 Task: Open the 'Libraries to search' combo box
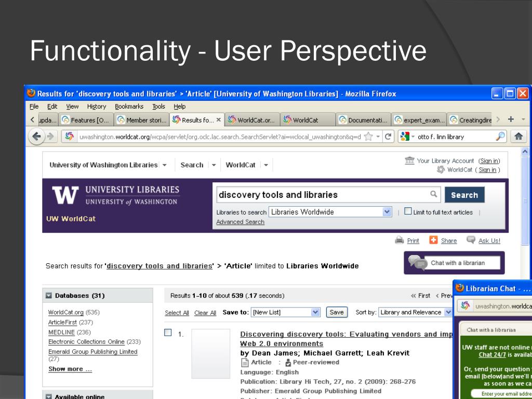pyautogui.click(x=330, y=212)
